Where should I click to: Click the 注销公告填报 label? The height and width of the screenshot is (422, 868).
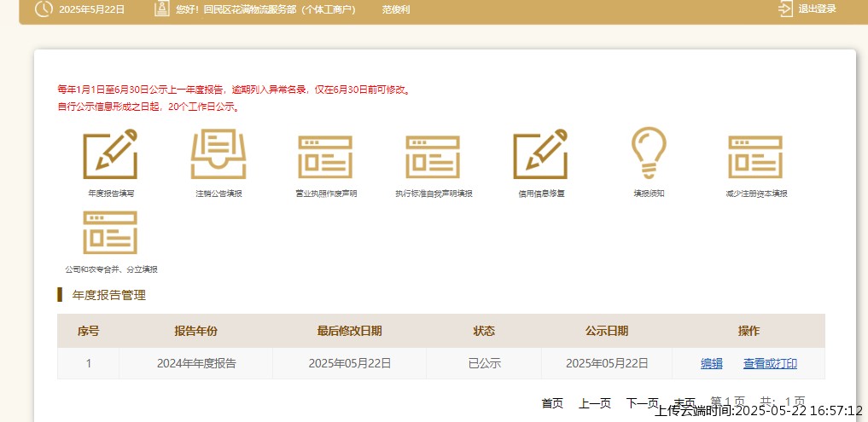218,194
